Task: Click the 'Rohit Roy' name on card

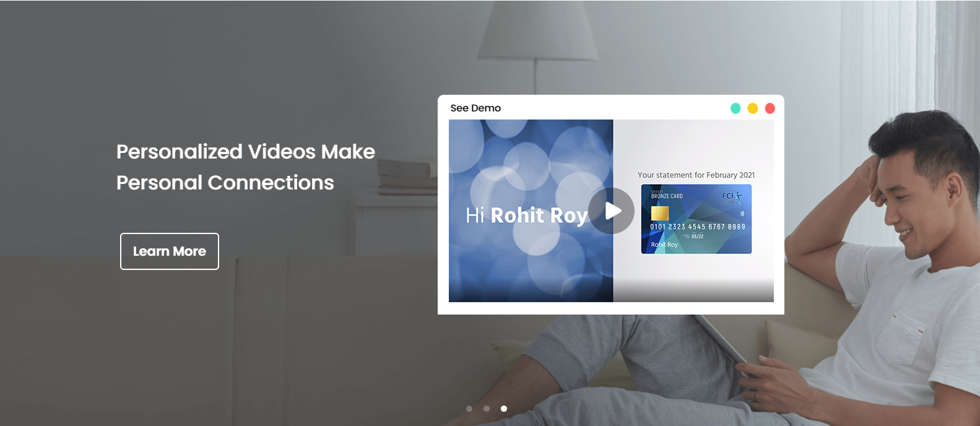Action: point(664,245)
